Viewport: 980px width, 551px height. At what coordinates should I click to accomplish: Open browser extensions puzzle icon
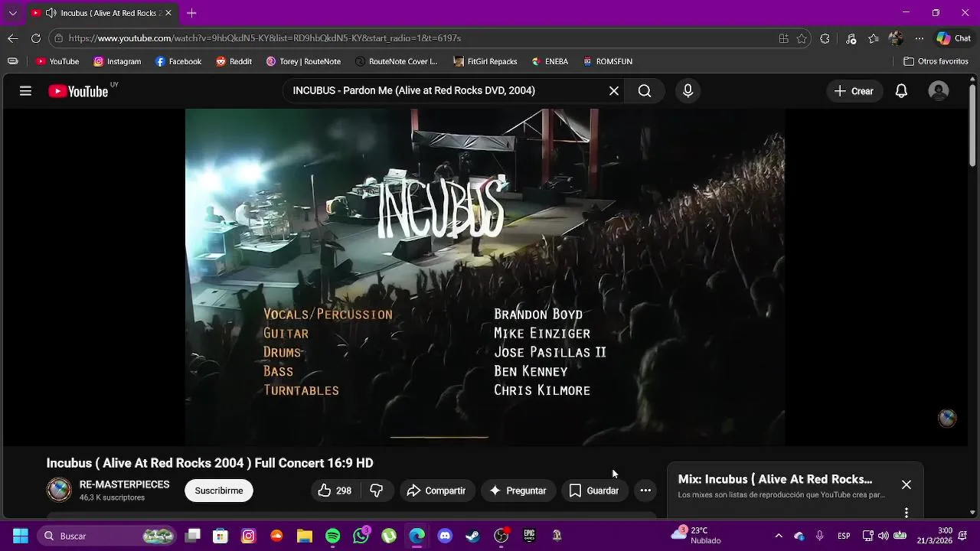[825, 38]
